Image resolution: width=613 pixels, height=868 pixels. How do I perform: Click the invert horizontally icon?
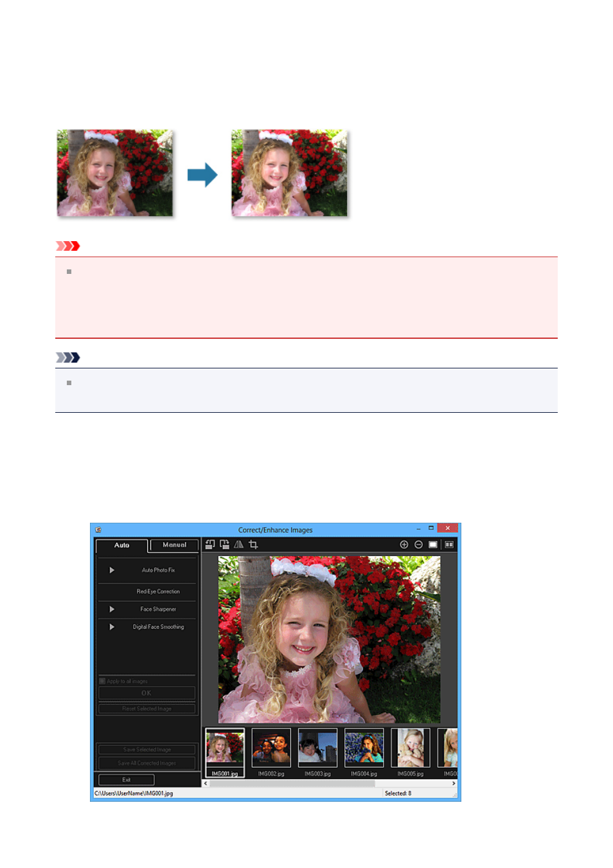coord(238,545)
